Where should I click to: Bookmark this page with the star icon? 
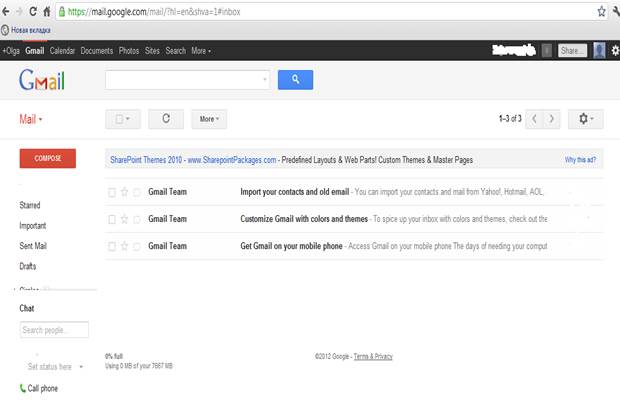pyautogui.click(x=601, y=11)
